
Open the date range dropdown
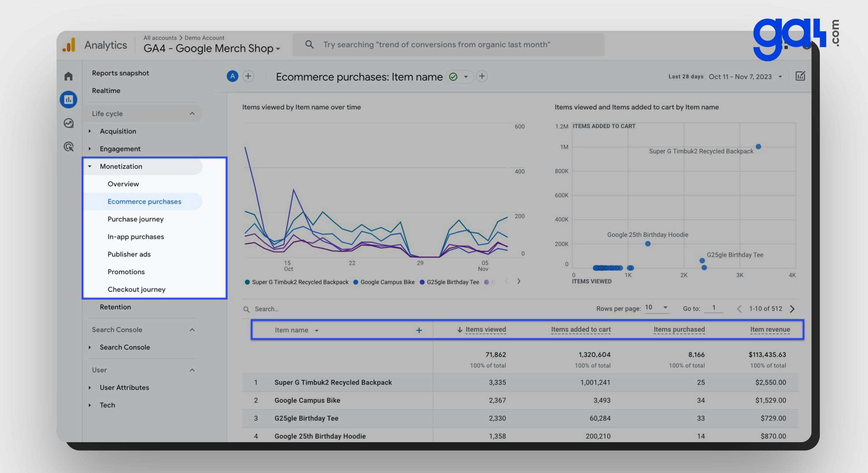pos(780,77)
